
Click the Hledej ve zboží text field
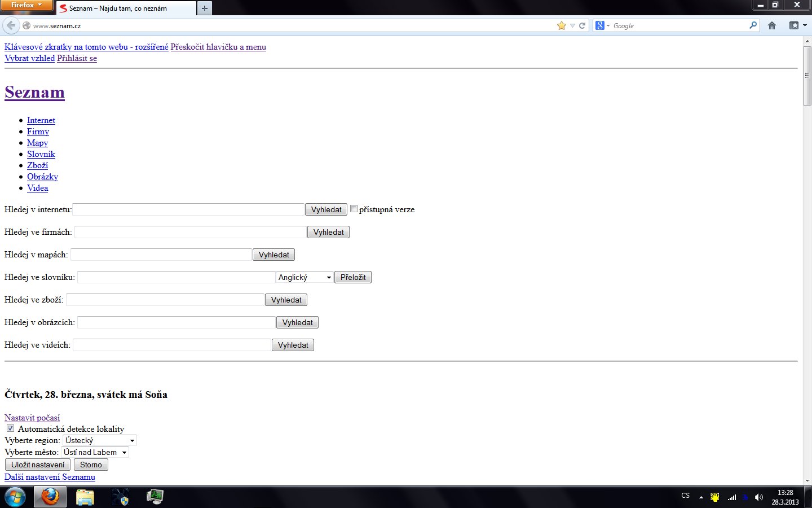coord(165,300)
